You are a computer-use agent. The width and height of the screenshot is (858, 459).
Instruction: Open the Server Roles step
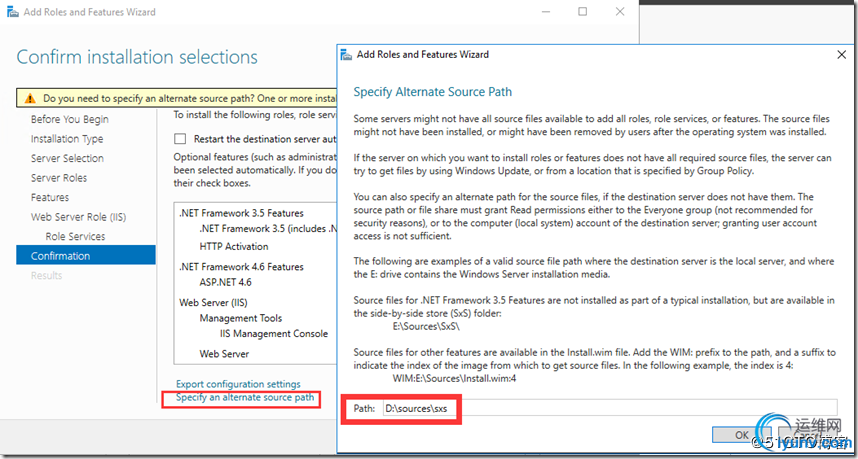pyautogui.click(x=59, y=178)
